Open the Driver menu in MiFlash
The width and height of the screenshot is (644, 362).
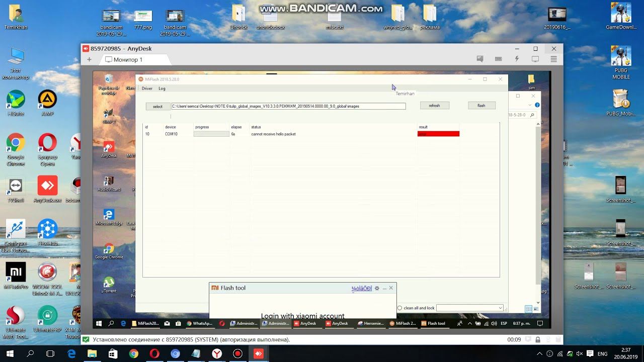tap(147, 88)
